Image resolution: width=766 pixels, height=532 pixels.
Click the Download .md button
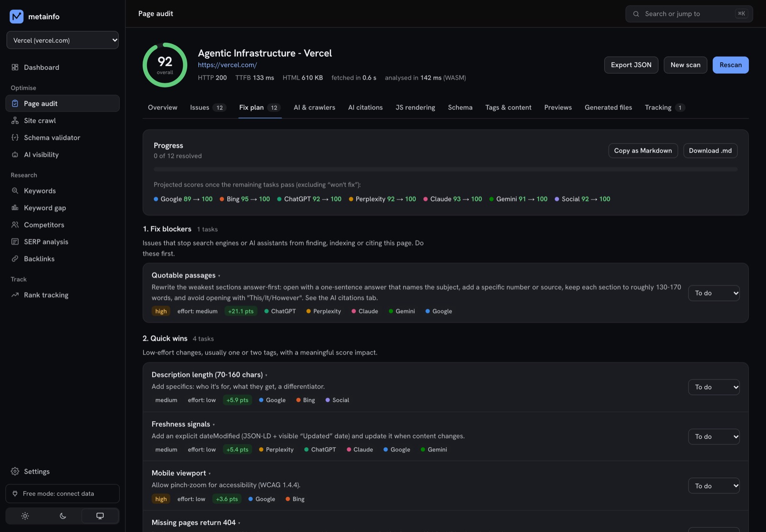(x=710, y=151)
